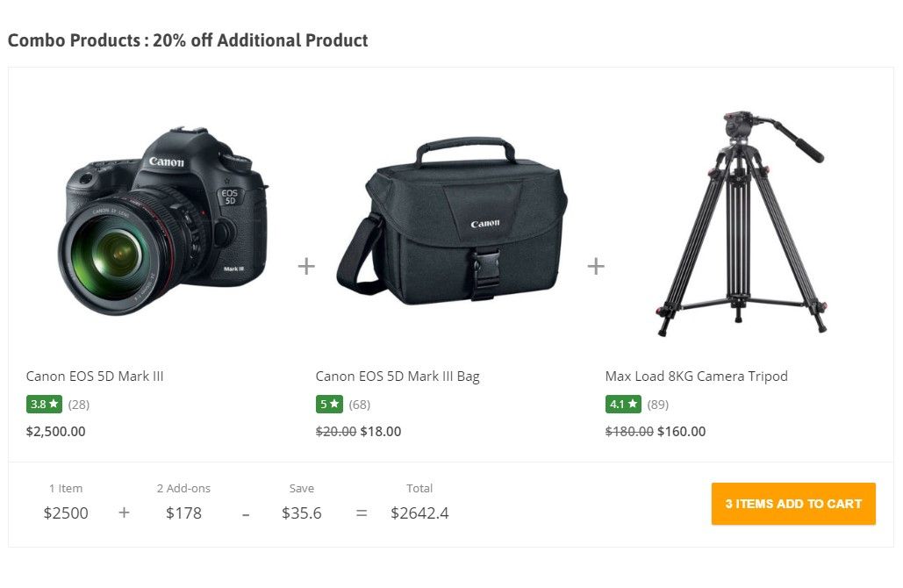Click the star icon on the 5 rating badge

click(335, 404)
